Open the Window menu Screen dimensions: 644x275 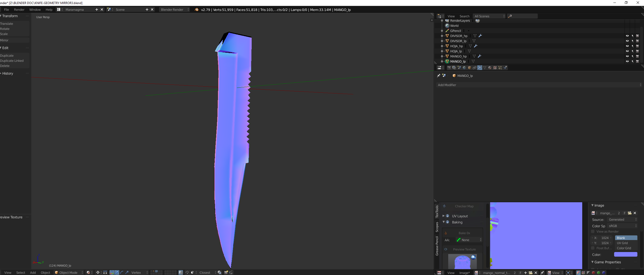pyautogui.click(x=35, y=9)
